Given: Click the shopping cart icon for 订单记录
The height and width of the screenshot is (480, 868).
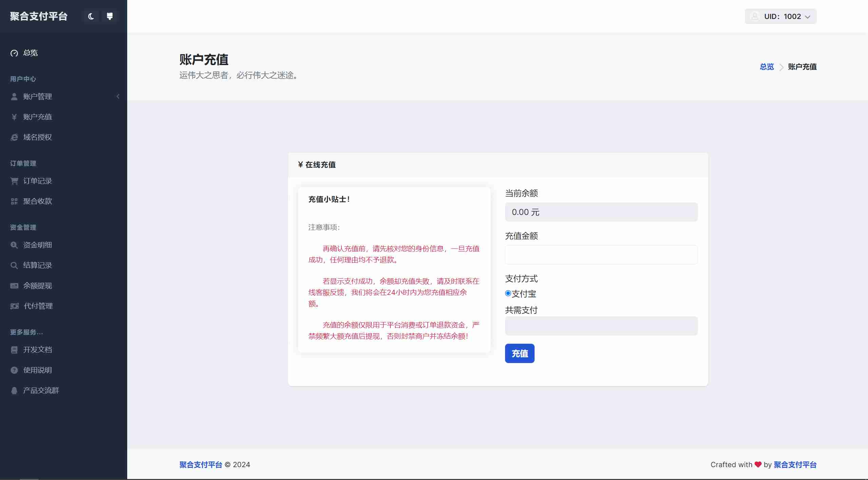Looking at the screenshot, I should (x=14, y=181).
